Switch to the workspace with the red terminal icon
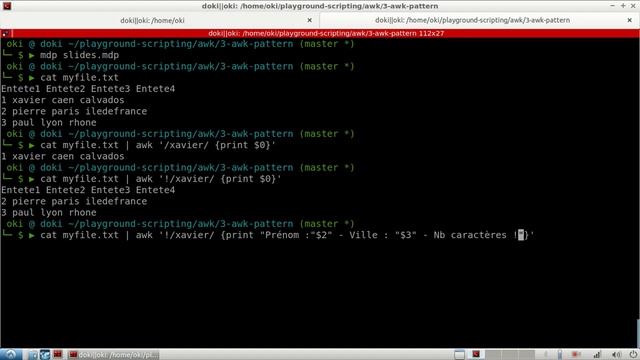 click(476, 354)
